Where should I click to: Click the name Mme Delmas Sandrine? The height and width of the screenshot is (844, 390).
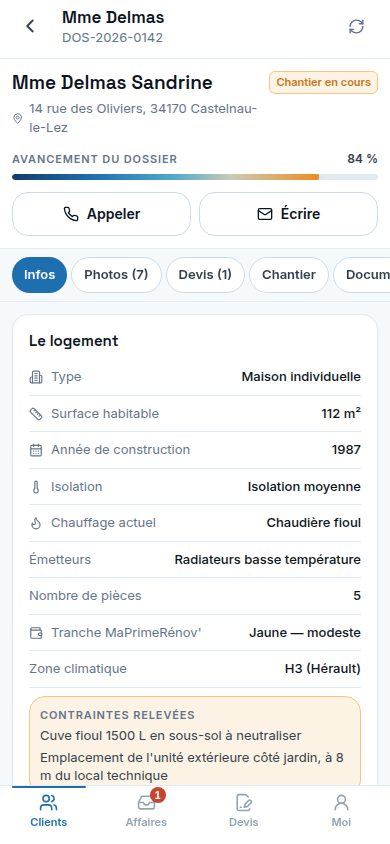tap(112, 82)
